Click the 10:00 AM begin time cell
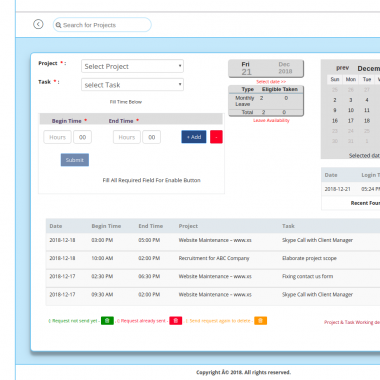 coord(102,258)
